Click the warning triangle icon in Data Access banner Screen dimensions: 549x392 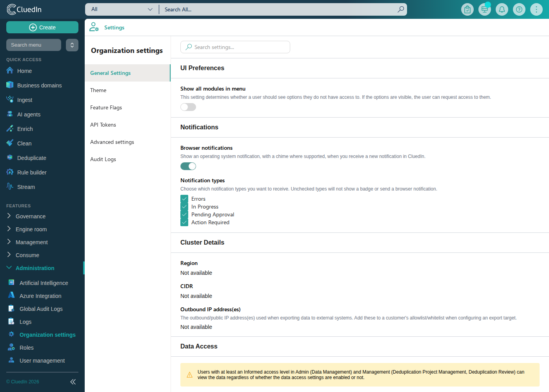point(190,375)
